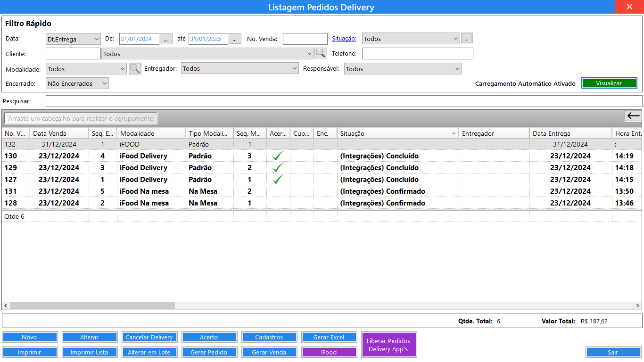Open the date picker for the até date
644x362 pixels.
point(235,39)
